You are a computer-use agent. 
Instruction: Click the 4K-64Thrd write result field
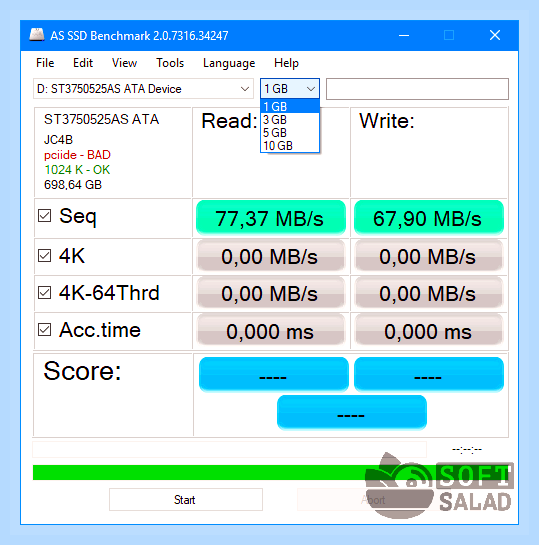pos(428,293)
